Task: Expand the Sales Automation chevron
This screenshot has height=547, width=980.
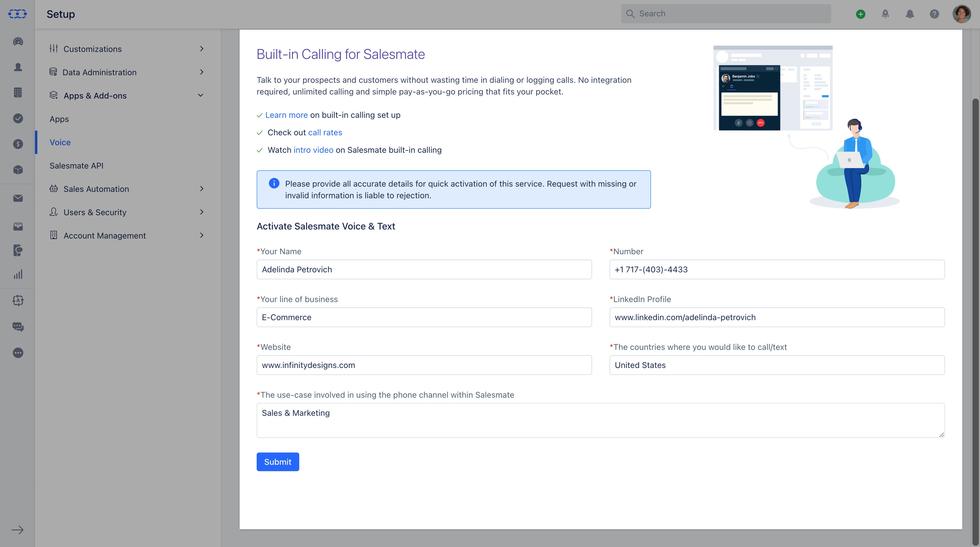Action: (x=202, y=189)
